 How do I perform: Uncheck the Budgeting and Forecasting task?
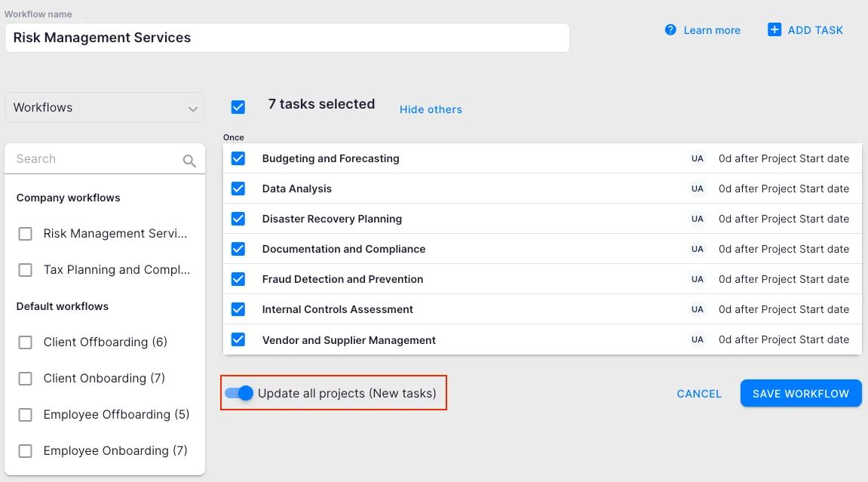click(x=238, y=158)
